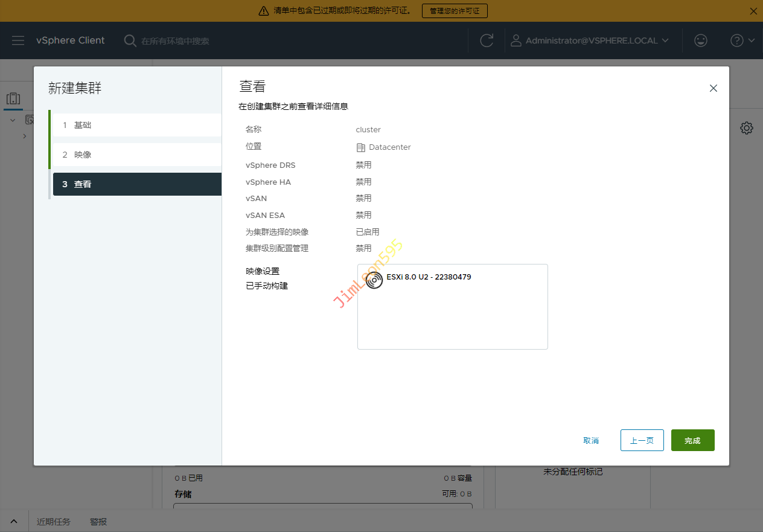Click the 上一页 button
Image resolution: width=763 pixels, height=532 pixels.
[642, 440]
